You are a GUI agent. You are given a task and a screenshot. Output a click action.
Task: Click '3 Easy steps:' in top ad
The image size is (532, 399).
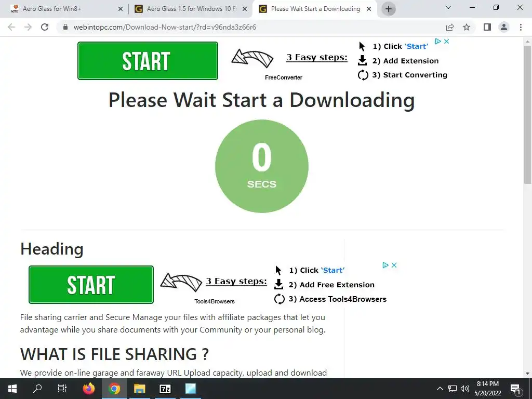[x=317, y=57]
